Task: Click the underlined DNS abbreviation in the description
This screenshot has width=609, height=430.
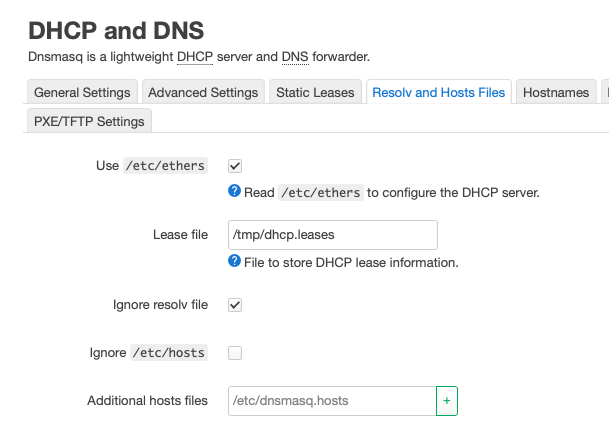Action: click(x=295, y=57)
